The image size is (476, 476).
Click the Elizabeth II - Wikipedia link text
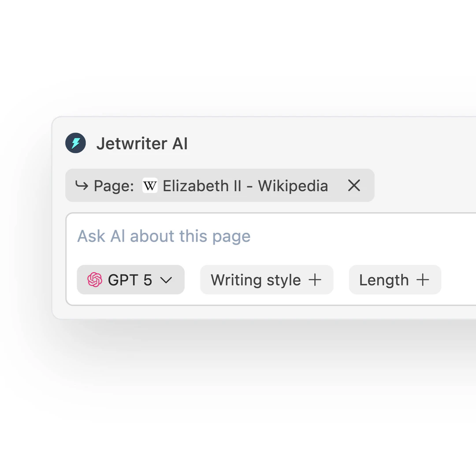[x=245, y=186]
